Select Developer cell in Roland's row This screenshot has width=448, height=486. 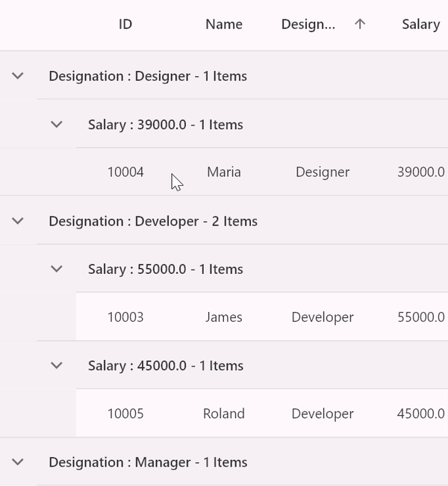(323, 413)
